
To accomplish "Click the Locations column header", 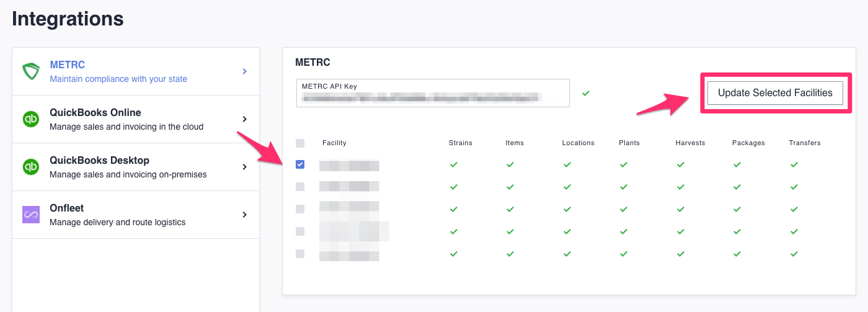I will tap(578, 143).
